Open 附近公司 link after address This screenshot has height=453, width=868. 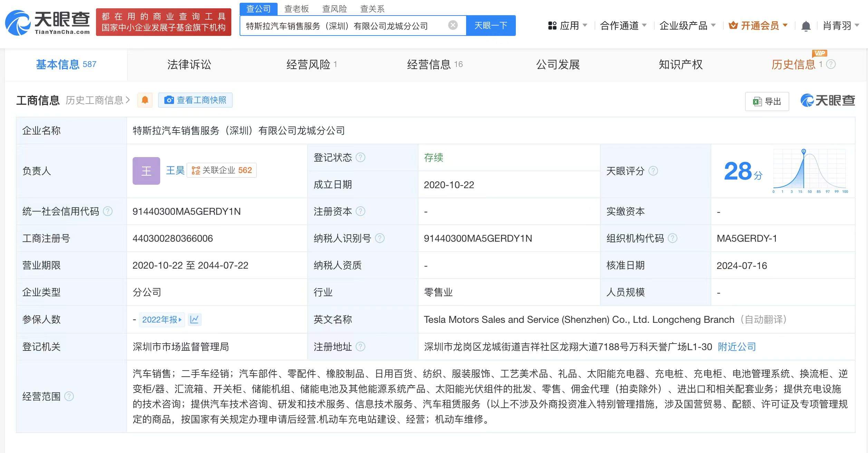pos(737,347)
